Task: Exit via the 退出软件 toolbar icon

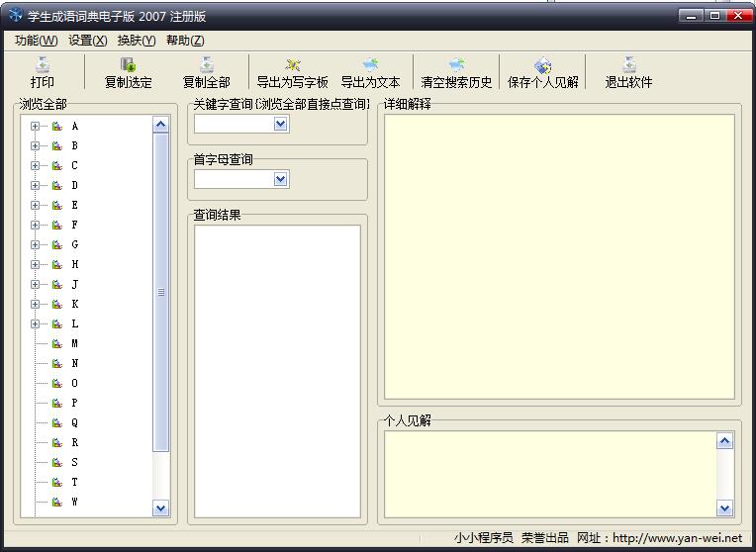Action: pos(628,65)
